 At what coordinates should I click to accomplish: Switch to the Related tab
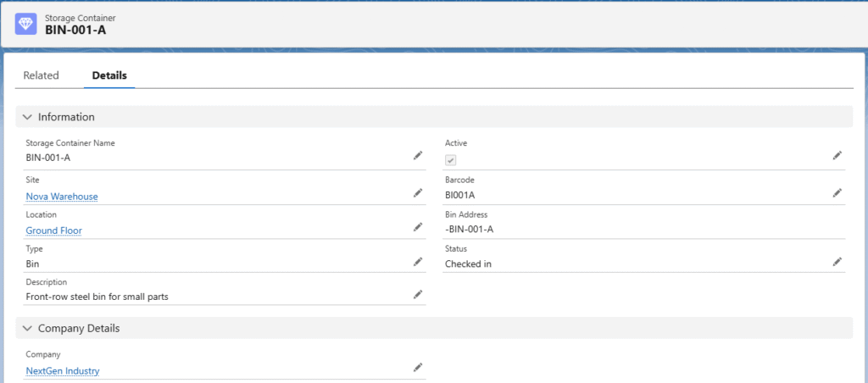[x=41, y=75]
